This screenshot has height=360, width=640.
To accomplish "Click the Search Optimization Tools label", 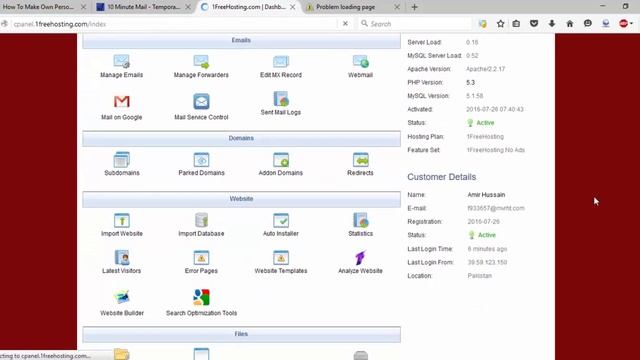I will (x=201, y=313).
